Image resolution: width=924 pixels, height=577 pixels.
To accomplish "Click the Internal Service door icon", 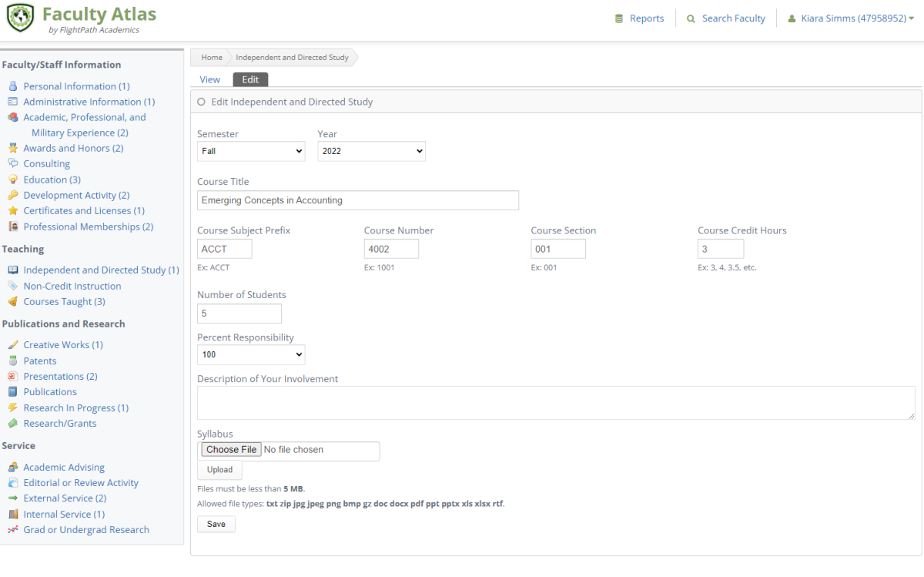I will 12,514.
